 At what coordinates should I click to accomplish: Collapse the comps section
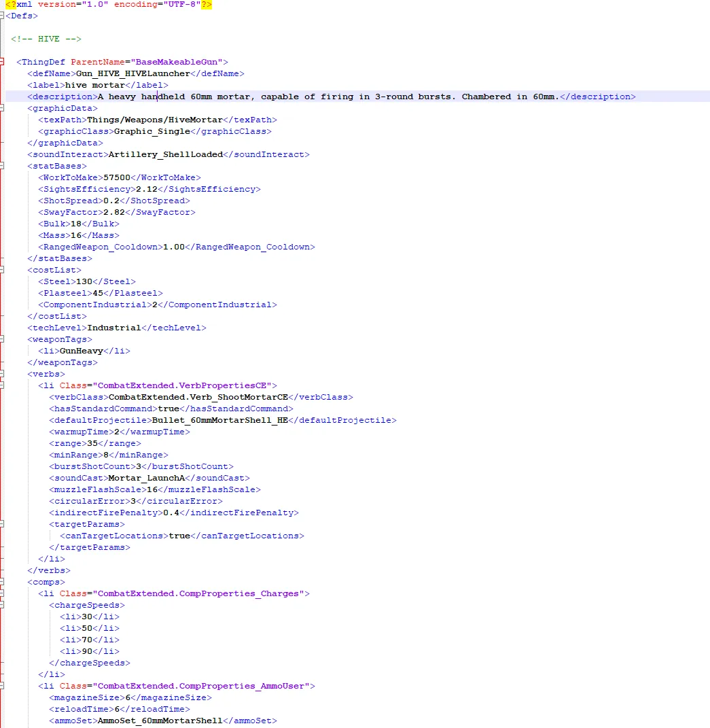[x=3, y=582]
